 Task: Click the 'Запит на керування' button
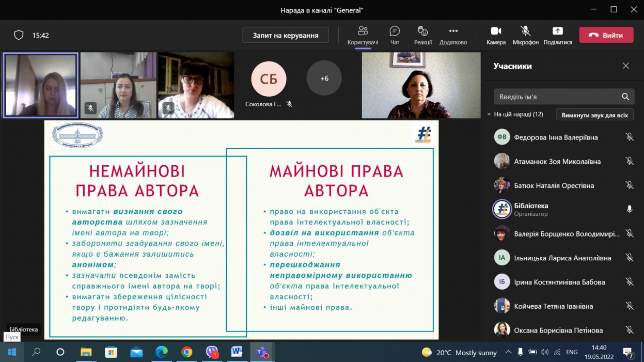285,35
